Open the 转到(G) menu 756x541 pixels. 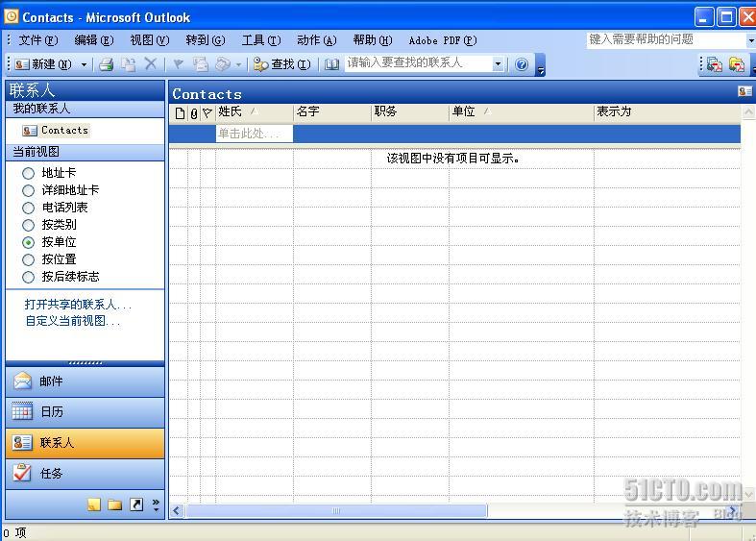pyautogui.click(x=206, y=40)
